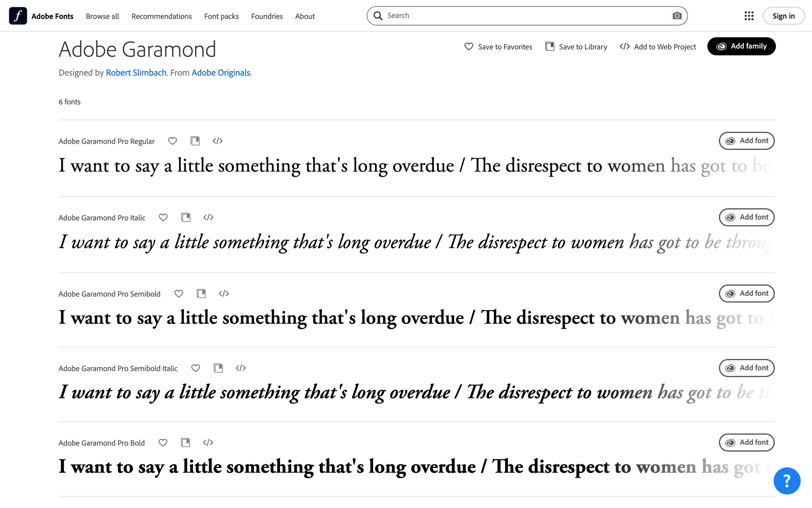The height and width of the screenshot is (508, 812).
Task: Save Adobe Garamond Pro Bold to library
Action: point(186,443)
